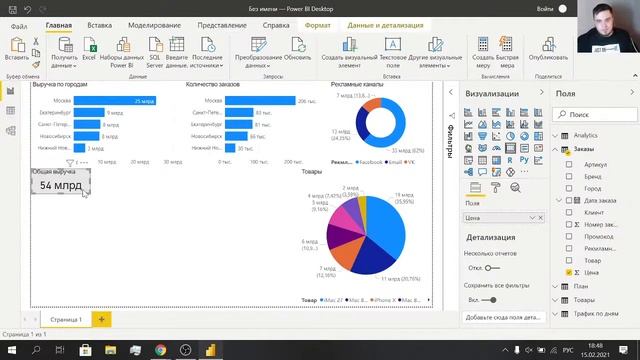The width and height of the screenshot is (640, 360).
Task: Choose the decomposition tree visualization
Action: 468,172
